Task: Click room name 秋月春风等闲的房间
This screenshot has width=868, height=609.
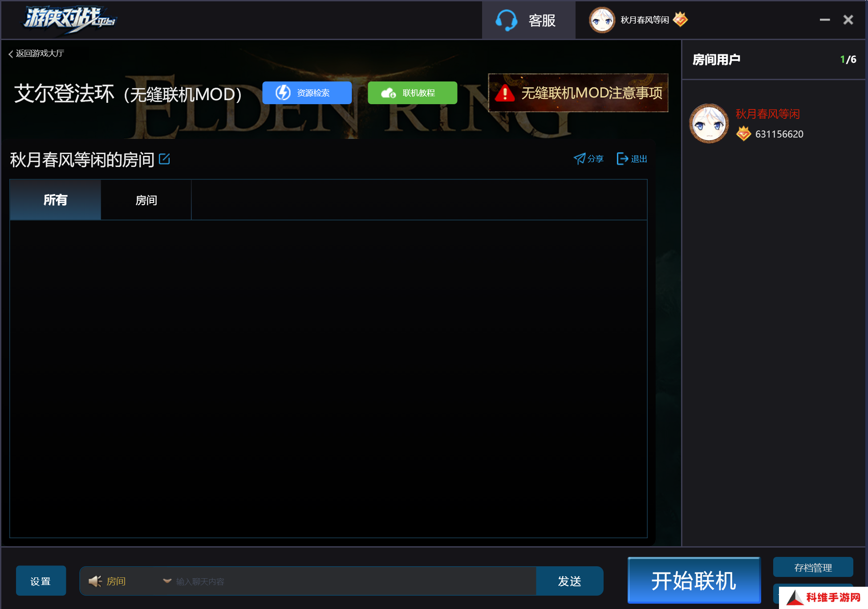Action: [x=82, y=160]
